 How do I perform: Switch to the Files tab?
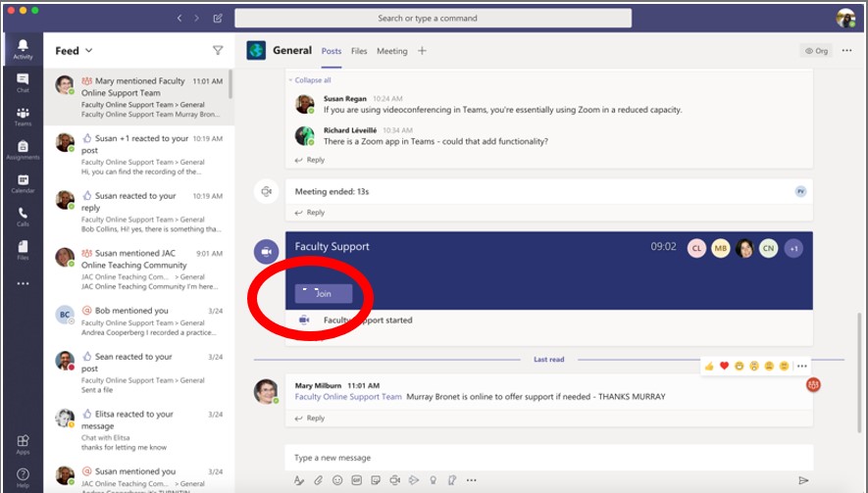[359, 51]
